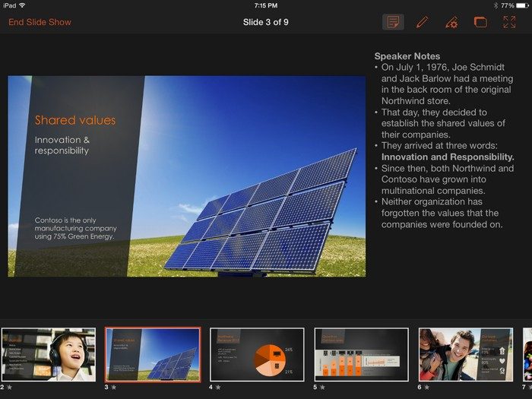Toggle the speaker notes icon
532x399 pixels.
tap(393, 22)
